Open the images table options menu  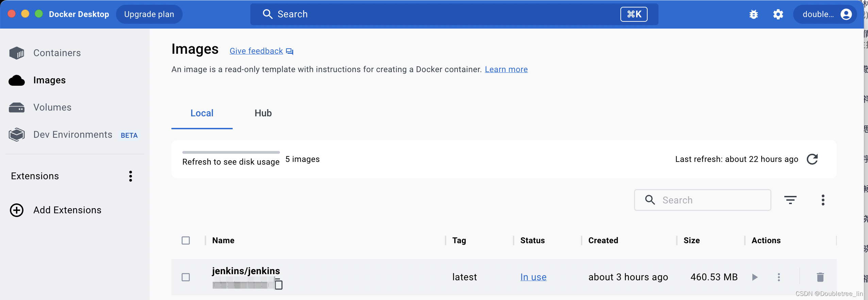[x=823, y=200]
